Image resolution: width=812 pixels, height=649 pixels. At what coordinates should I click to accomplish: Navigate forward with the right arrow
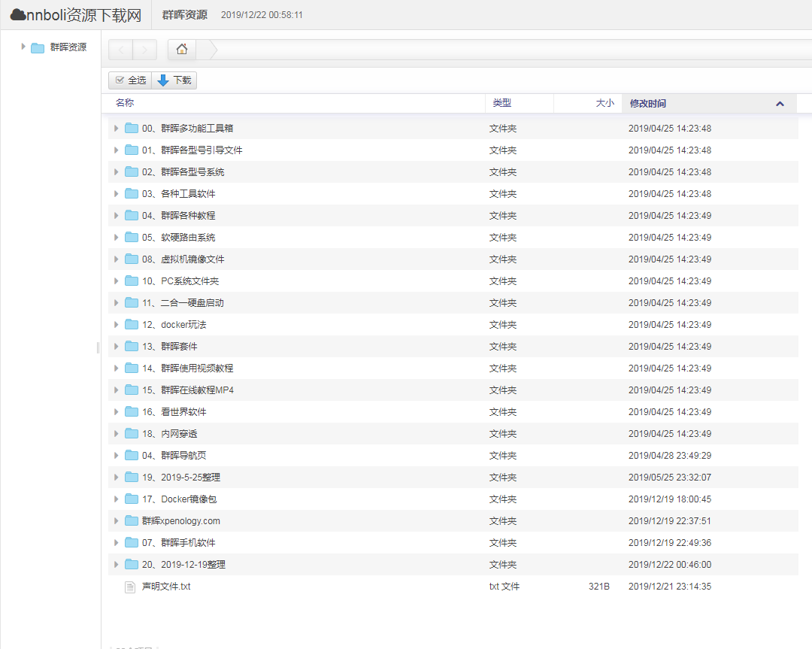(x=145, y=50)
